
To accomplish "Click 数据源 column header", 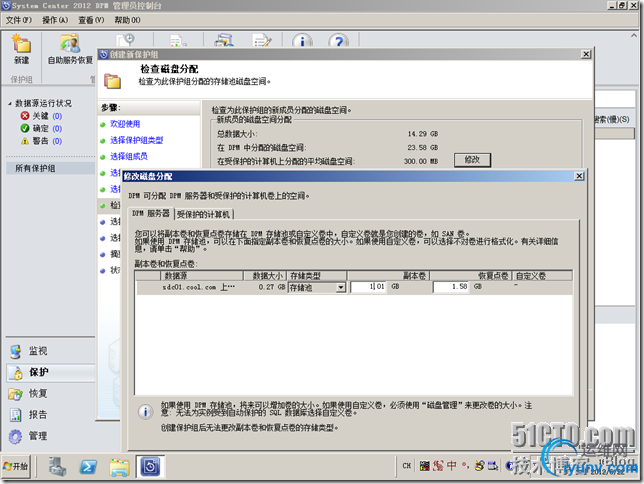I will pyautogui.click(x=202, y=276).
